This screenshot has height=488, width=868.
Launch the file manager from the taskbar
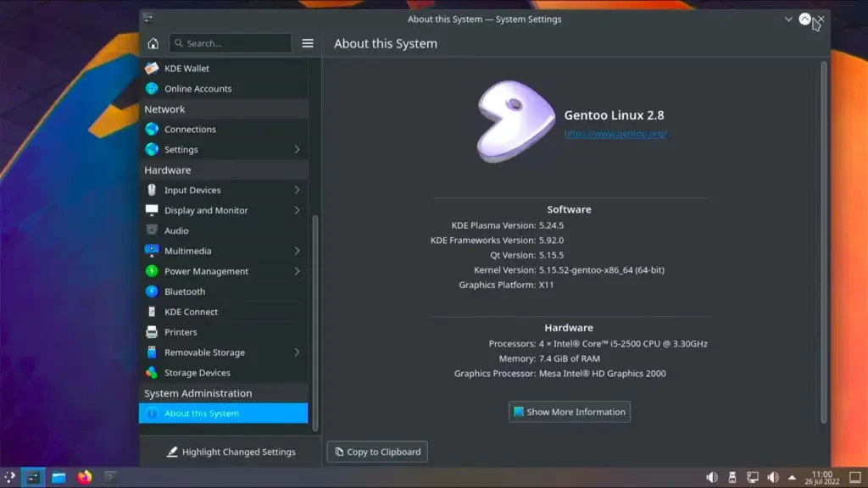58,477
